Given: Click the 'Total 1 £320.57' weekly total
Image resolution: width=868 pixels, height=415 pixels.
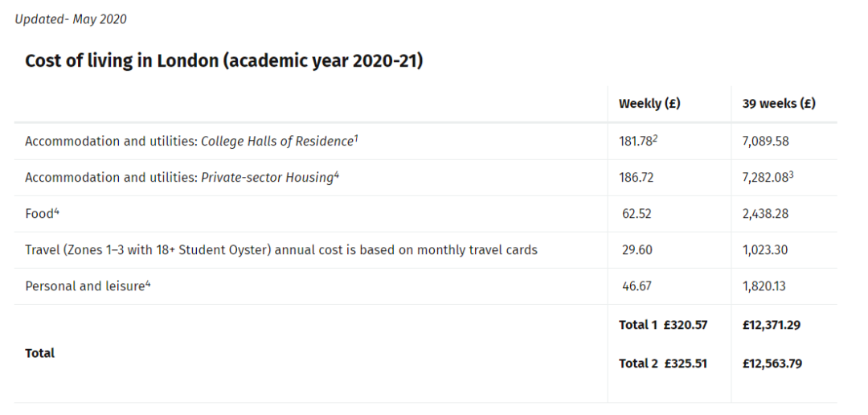Looking at the screenshot, I should [663, 325].
